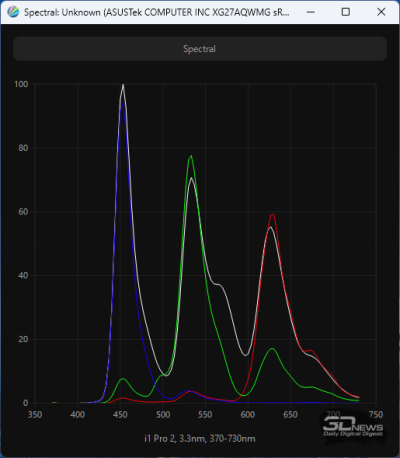
Task: Click the X-axis label 450
Action: click(x=120, y=415)
